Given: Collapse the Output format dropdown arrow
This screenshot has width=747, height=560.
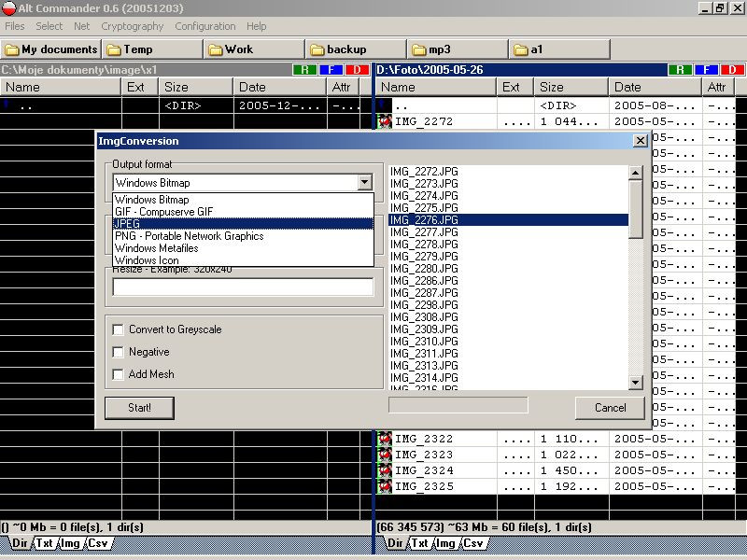Looking at the screenshot, I should (x=364, y=182).
